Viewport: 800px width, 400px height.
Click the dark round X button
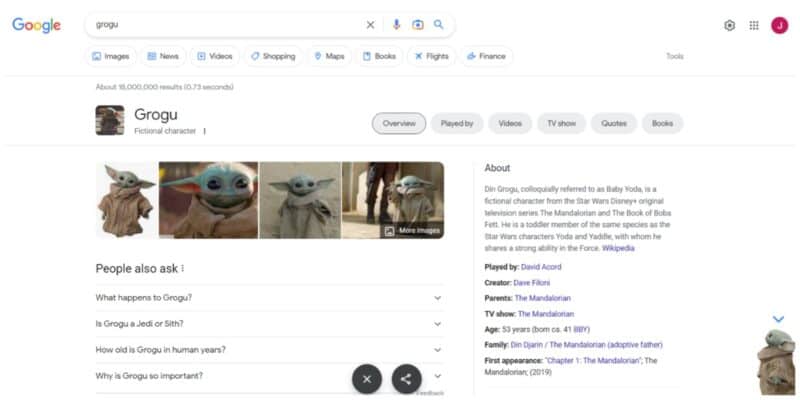pyautogui.click(x=367, y=379)
